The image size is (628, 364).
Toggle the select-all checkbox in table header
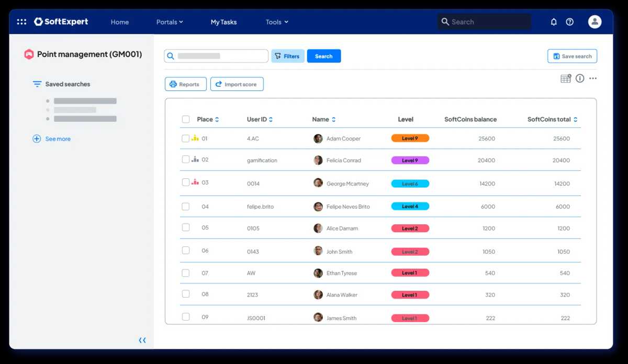[186, 119]
